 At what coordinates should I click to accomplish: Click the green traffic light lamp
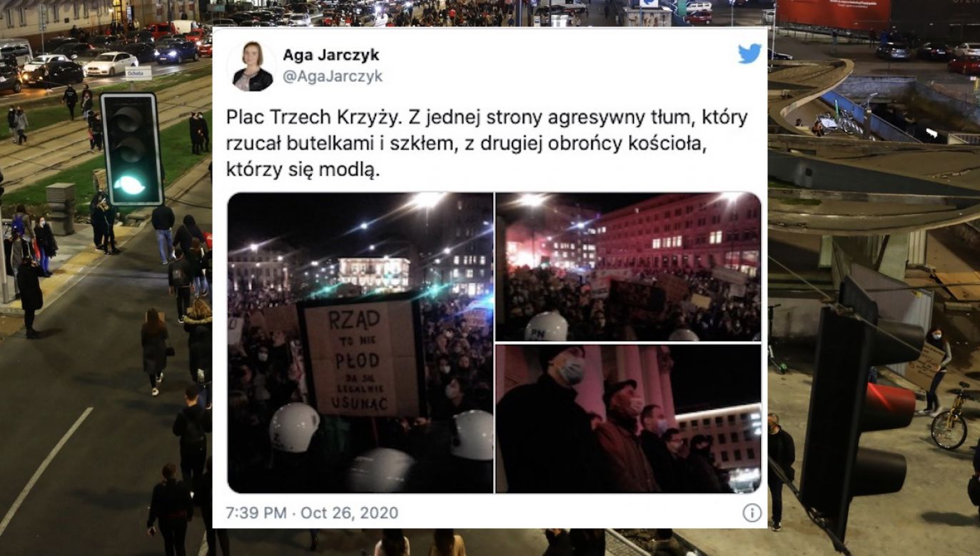click(131, 185)
